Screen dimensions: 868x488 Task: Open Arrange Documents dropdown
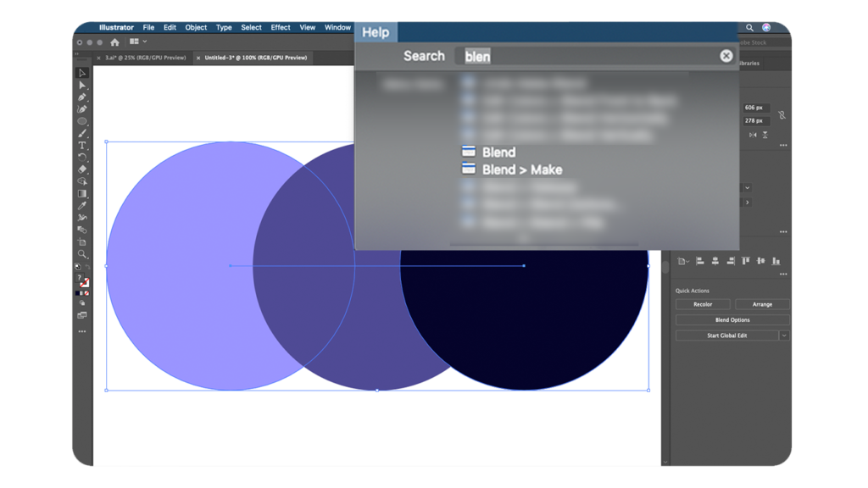click(x=138, y=42)
